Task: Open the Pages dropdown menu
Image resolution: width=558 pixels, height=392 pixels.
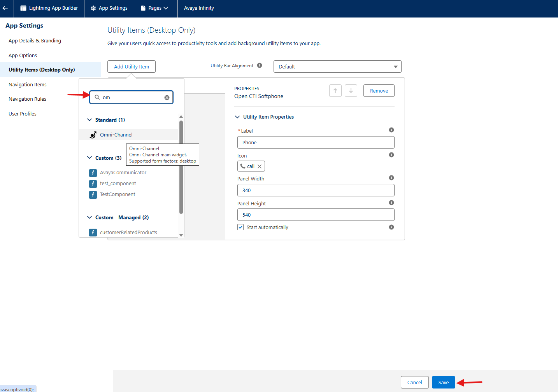Action: coord(154,8)
